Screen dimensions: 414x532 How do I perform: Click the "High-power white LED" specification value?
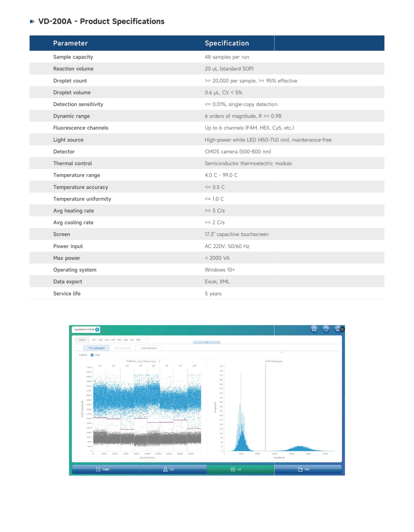pyautogui.click(x=230, y=140)
